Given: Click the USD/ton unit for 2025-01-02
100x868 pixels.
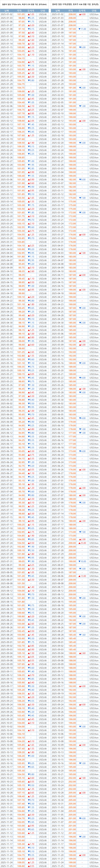Looking at the screenshot, I should [x=94, y=15].
